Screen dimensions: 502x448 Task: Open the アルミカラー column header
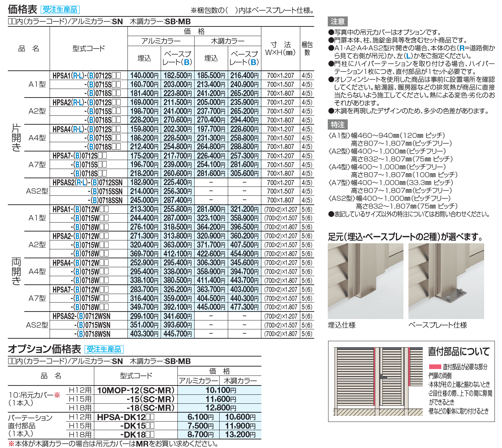pyautogui.click(x=160, y=40)
